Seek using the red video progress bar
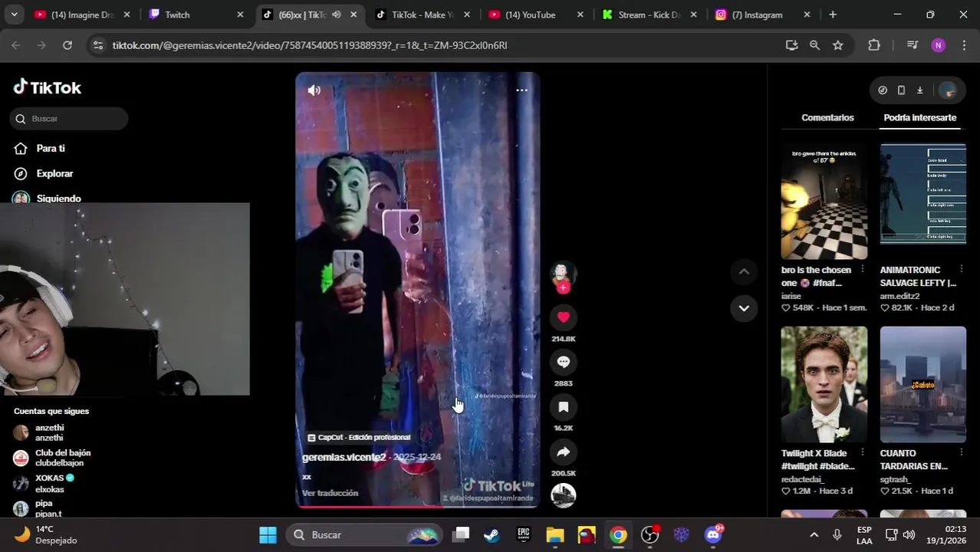 pos(417,506)
